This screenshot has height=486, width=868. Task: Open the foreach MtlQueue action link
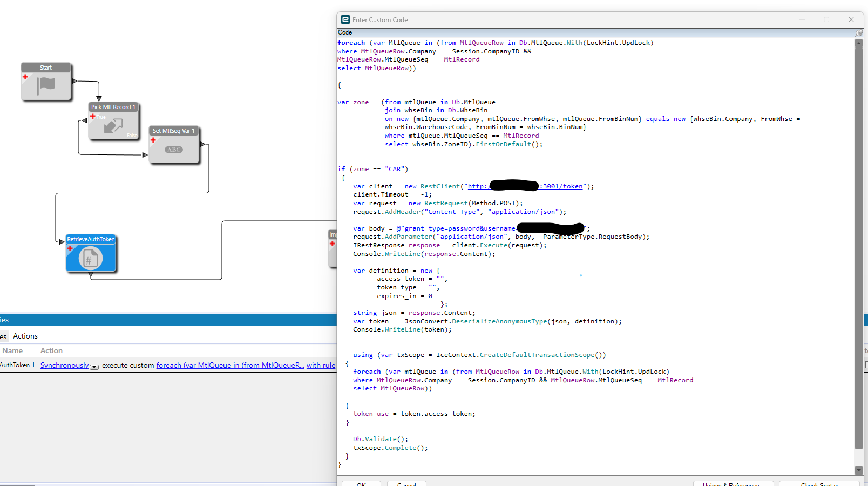pyautogui.click(x=229, y=365)
